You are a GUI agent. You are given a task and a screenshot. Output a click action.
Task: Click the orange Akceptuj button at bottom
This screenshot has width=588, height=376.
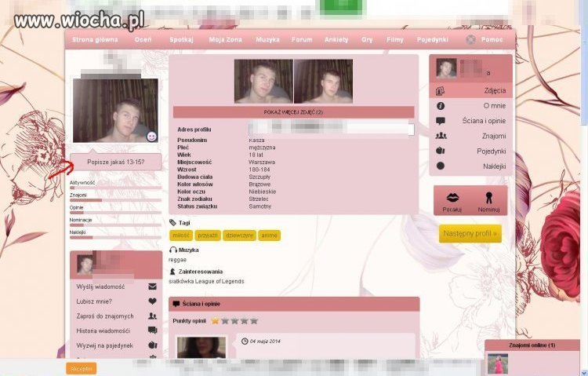pyautogui.click(x=82, y=368)
